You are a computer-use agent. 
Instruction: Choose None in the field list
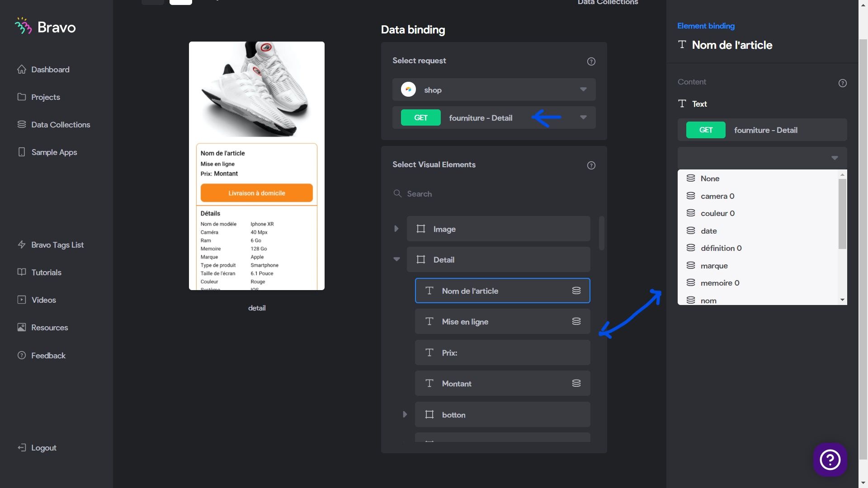click(758, 178)
